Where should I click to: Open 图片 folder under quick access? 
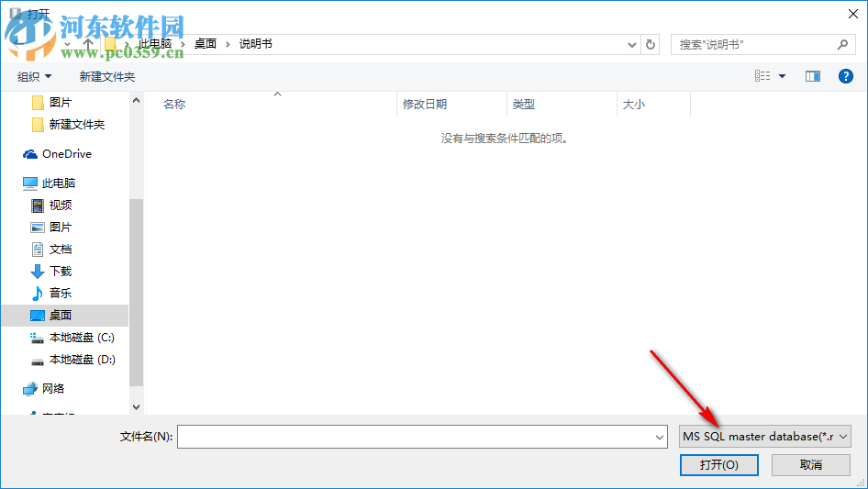tap(61, 103)
